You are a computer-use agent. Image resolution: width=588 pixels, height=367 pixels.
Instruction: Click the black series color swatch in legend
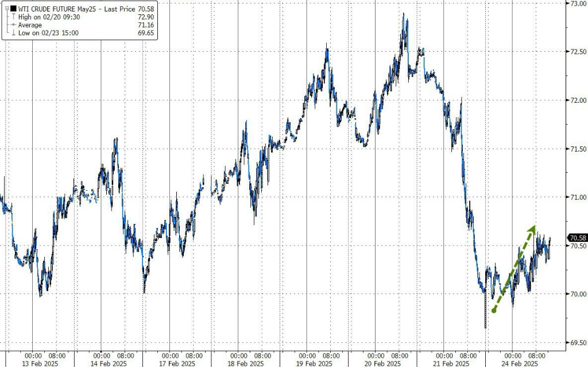tap(13, 9)
